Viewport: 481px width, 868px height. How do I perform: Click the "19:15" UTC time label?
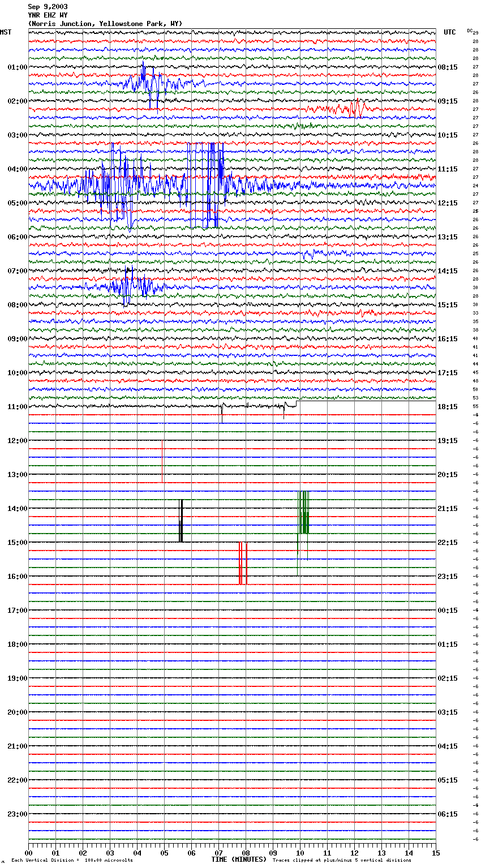[x=448, y=441]
